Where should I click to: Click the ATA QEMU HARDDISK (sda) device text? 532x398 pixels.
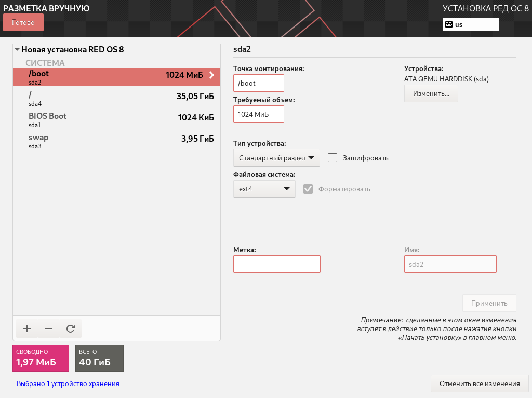(x=446, y=79)
